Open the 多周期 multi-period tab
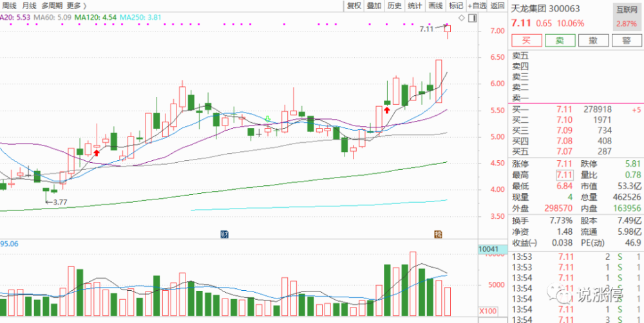644x323 pixels. click(52, 6)
